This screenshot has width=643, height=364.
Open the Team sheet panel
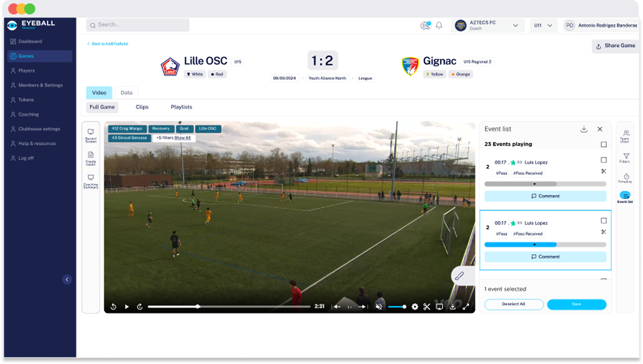click(626, 135)
